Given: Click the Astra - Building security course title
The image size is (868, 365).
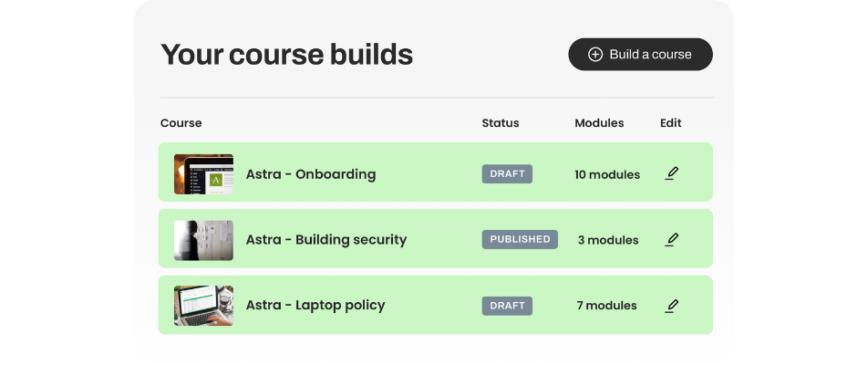Looking at the screenshot, I should [326, 239].
